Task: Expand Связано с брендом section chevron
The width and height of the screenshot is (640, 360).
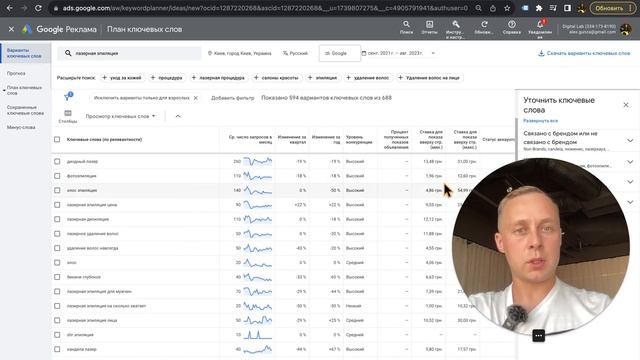Action: [x=630, y=140]
